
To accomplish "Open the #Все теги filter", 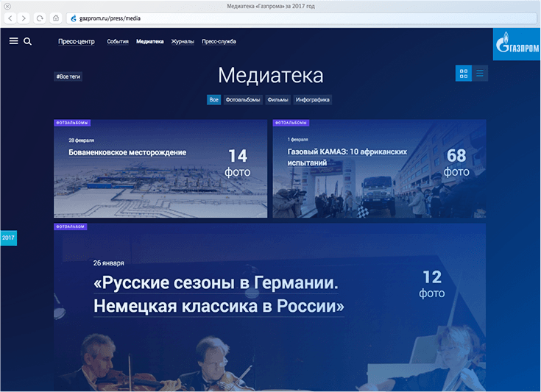I will pos(68,76).
